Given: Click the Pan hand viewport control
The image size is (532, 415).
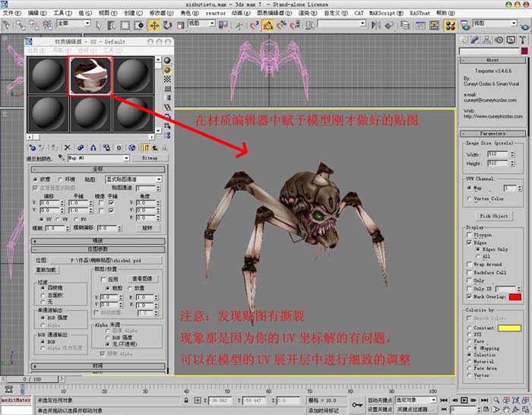Looking at the screenshot, I should pos(506,410).
